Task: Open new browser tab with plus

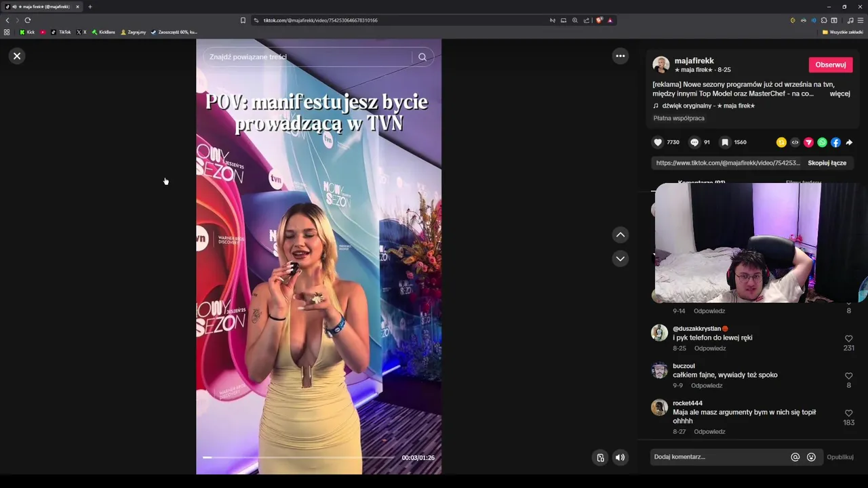Action: [90, 7]
